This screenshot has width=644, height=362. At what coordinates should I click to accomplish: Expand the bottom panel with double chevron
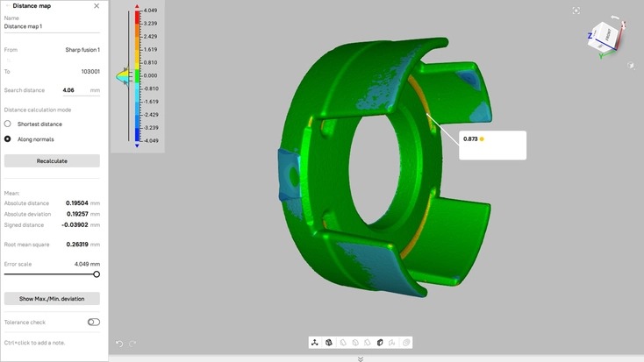[x=361, y=358]
